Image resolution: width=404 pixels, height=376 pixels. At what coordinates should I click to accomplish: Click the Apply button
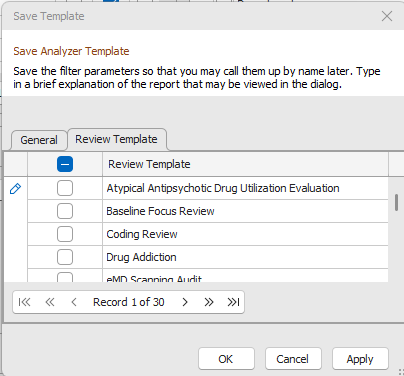click(x=360, y=359)
